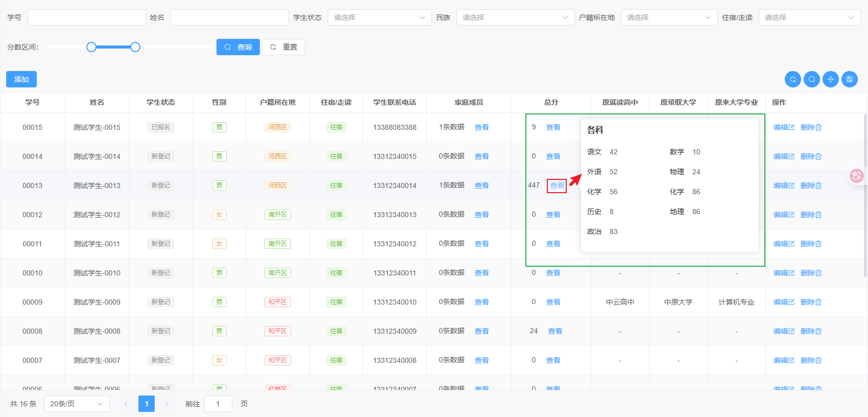View total score details for 00015
The width and height of the screenshot is (868, 417).
pos(553,127)
